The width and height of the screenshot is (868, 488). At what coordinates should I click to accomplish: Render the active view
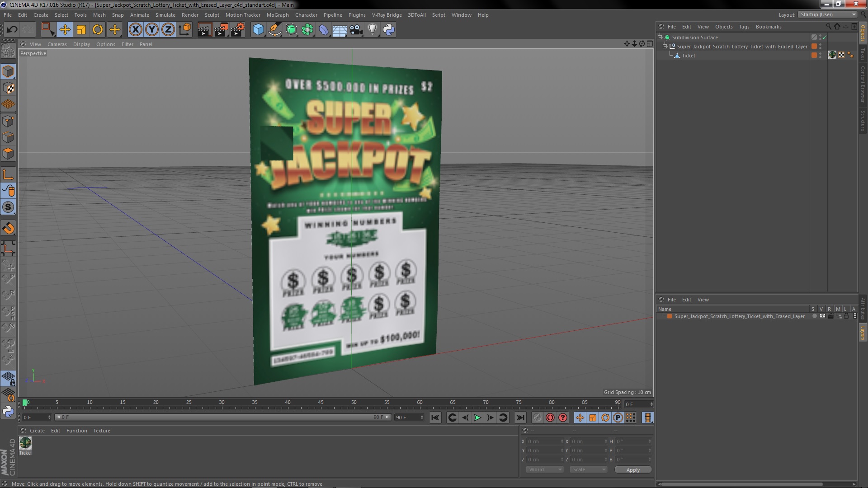click(204, 30)
